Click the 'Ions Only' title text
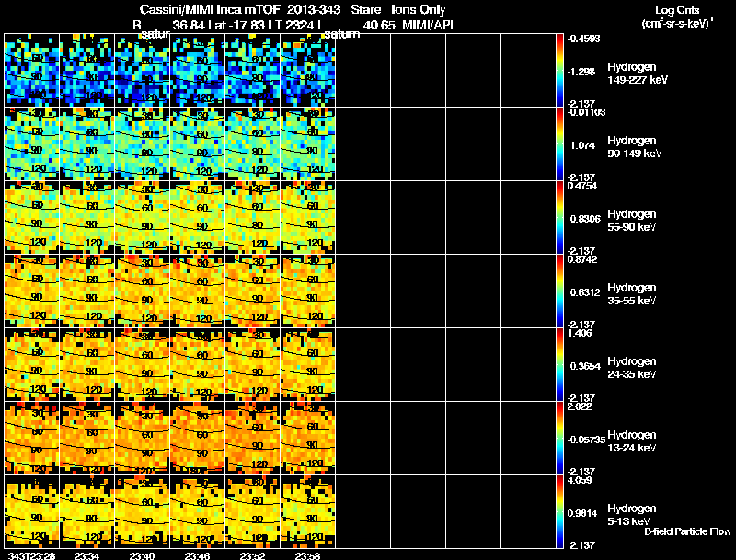Screen dimensions: 736x560 419,10
